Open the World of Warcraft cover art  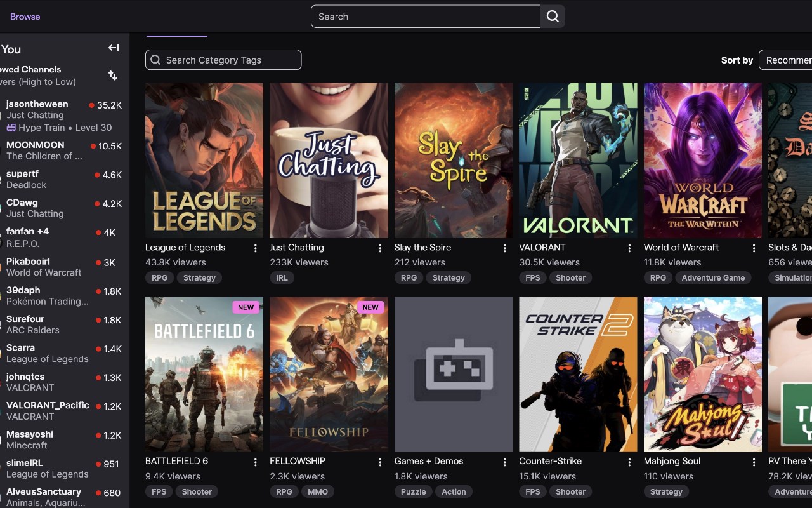click(703, 161)
